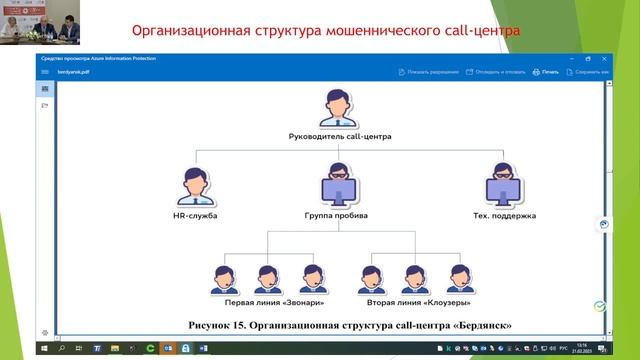Click the 'Отследить и отозвать' toolbar button

(496, 72)
